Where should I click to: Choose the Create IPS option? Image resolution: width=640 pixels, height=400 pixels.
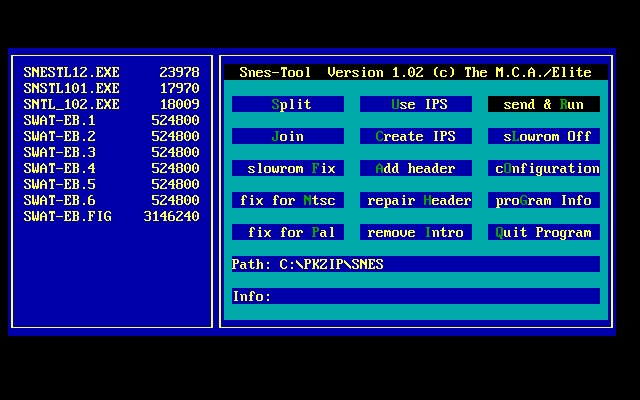[416, 136]
